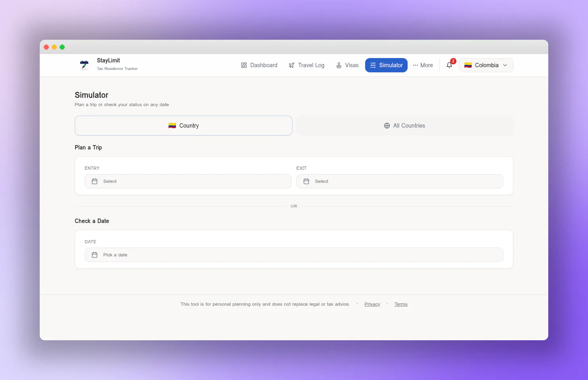Viewport: 588px width, 380px height.
Task: Pick an exit date via Select
Action: pos(400,181)
